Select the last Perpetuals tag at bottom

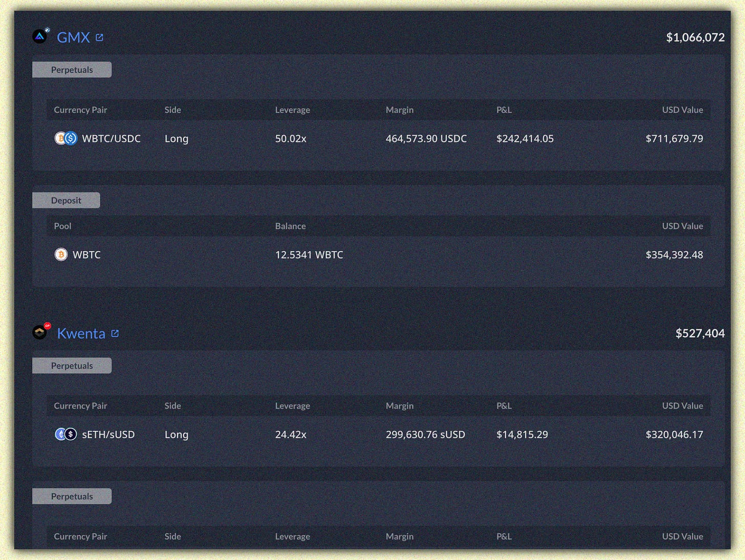click(72, 496)
